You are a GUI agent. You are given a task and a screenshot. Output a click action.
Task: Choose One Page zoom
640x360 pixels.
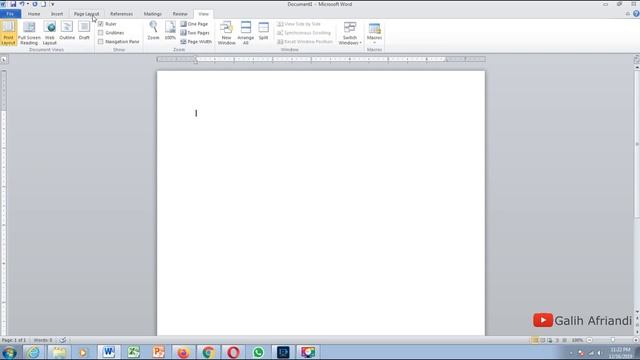tap(195, 24)
